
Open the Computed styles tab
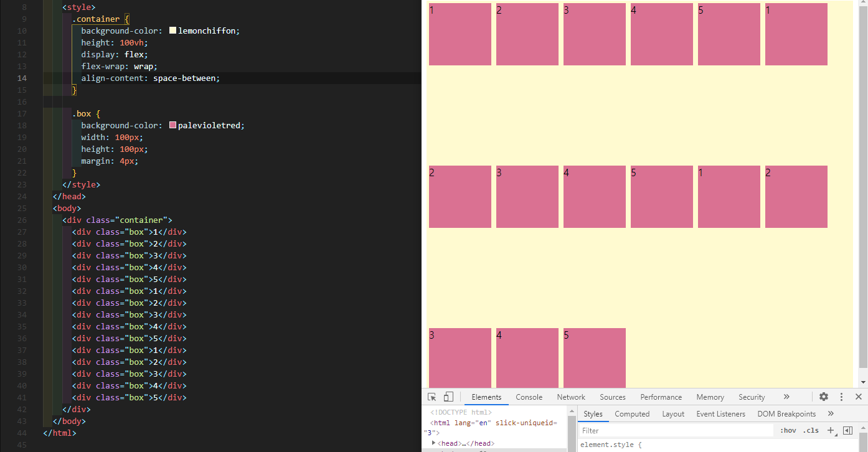[632, 413]
